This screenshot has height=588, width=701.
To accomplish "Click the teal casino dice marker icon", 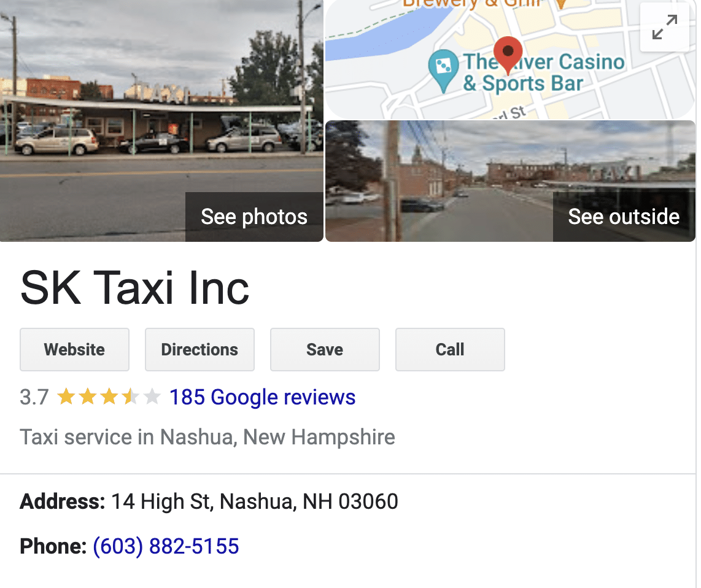I will 443,71.
